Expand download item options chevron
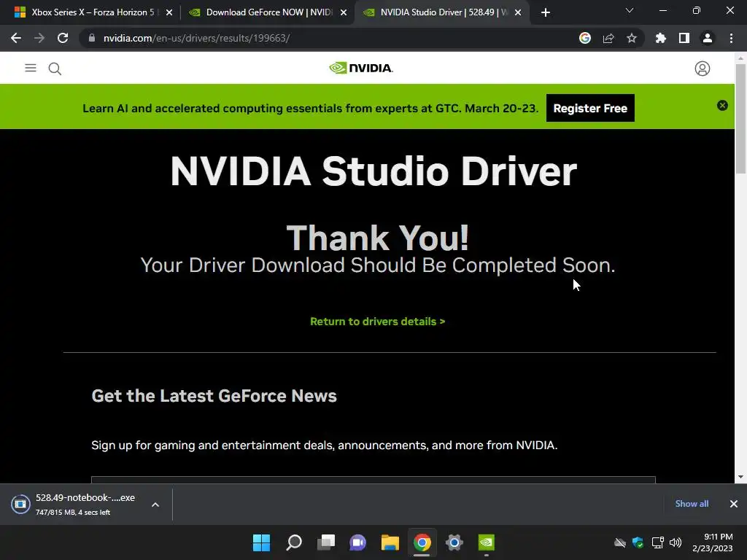Image resolution: width=747 pixels, height=560 pixels. [x=155, y=505]
